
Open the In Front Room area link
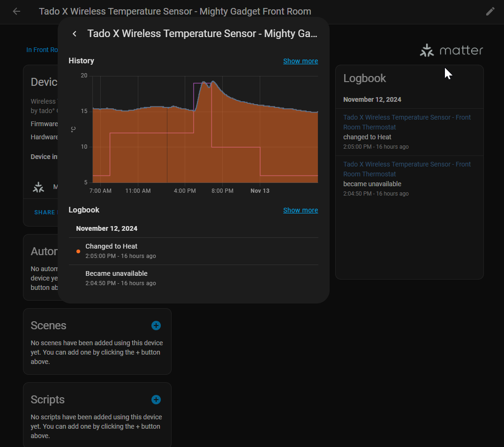[42, 50]
